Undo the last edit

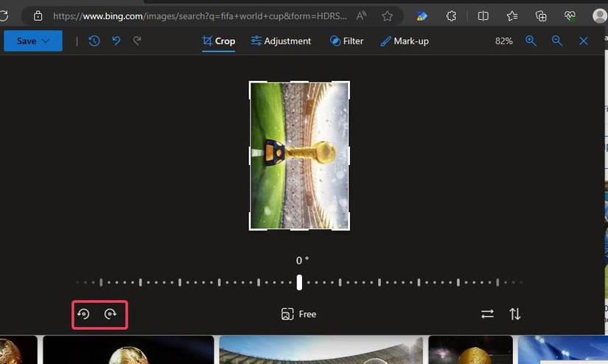(116, 41)
